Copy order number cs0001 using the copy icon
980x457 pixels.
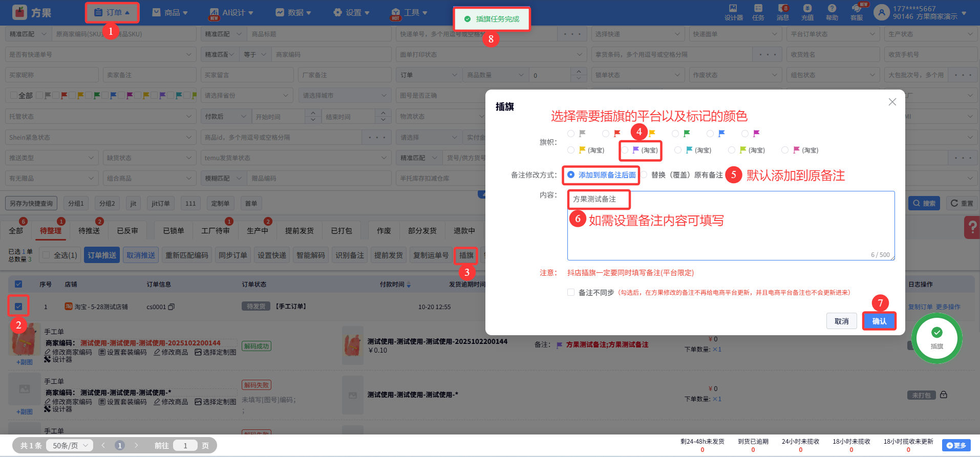(x=172, y=307)
